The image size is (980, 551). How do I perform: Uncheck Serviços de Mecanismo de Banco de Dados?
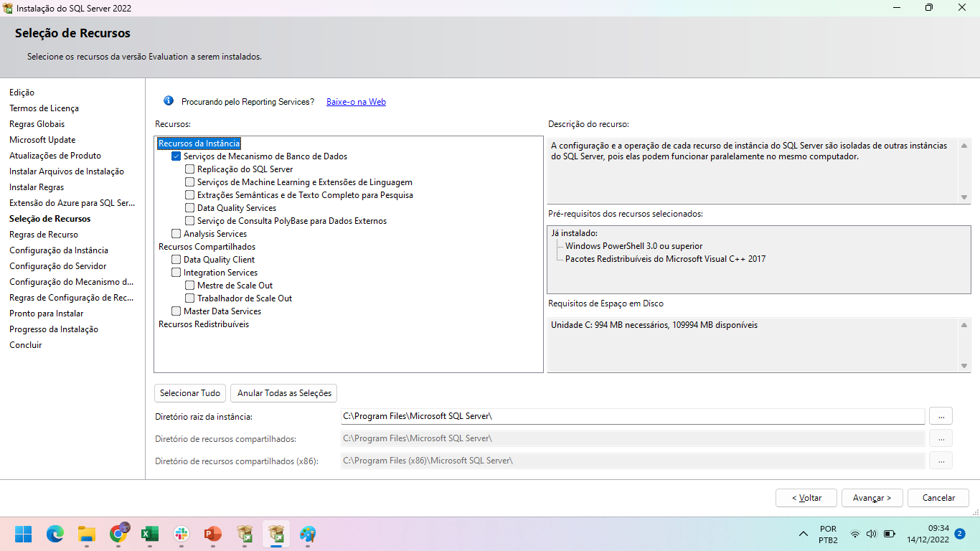[176, 156]
